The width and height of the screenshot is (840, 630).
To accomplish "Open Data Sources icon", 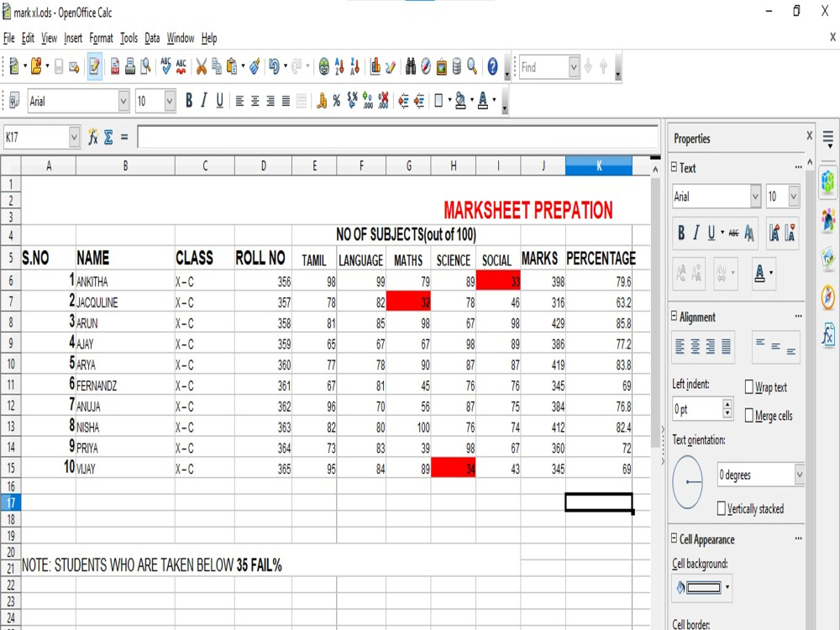I will coord(456,67).
